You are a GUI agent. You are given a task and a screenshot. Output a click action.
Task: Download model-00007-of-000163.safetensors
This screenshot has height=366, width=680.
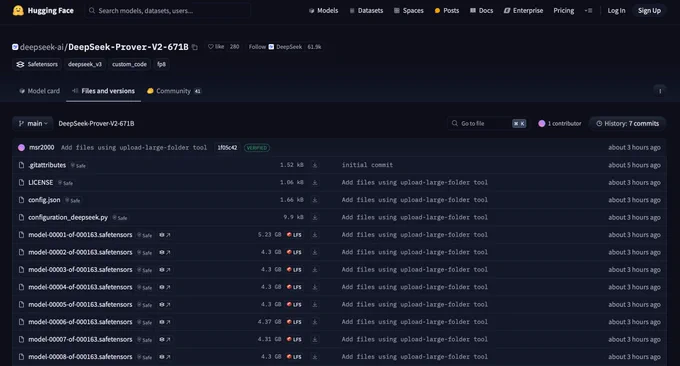pos(315,339)
